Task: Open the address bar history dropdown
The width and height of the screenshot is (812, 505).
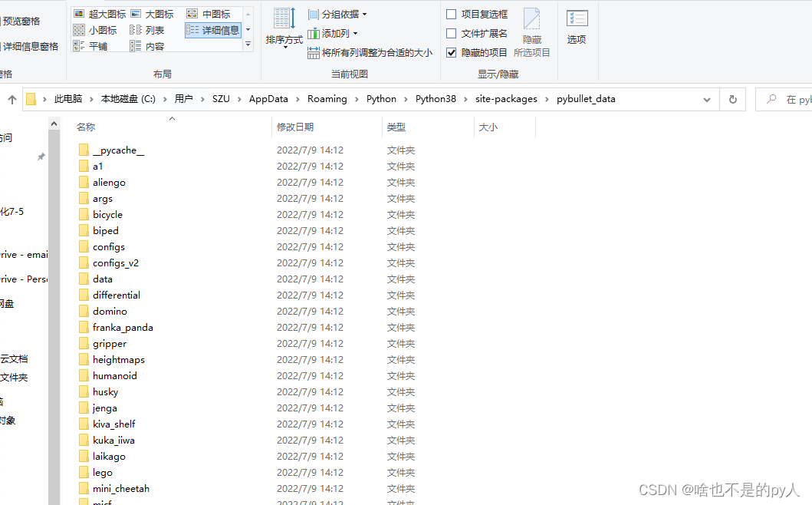Action: tap(707, 98)
